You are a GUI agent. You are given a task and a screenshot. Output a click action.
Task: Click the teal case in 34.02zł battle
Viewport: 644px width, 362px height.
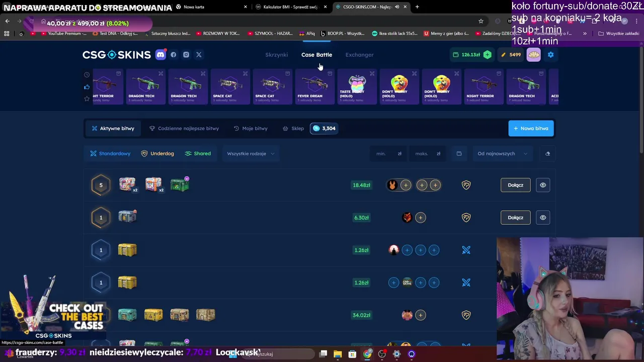127,315
